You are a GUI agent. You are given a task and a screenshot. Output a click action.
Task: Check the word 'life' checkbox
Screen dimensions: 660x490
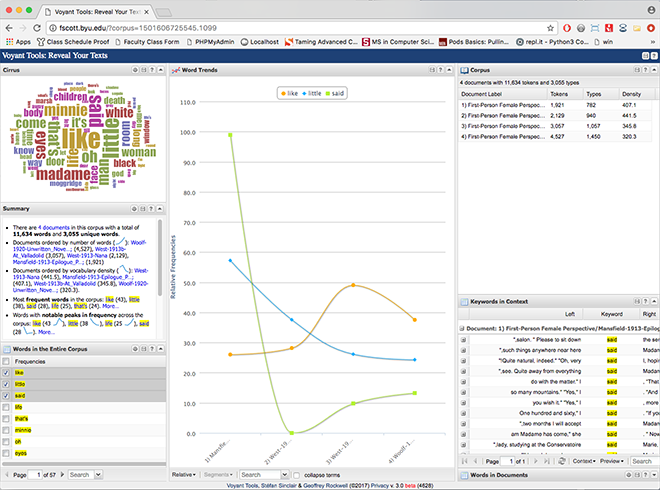pos(7,407)
